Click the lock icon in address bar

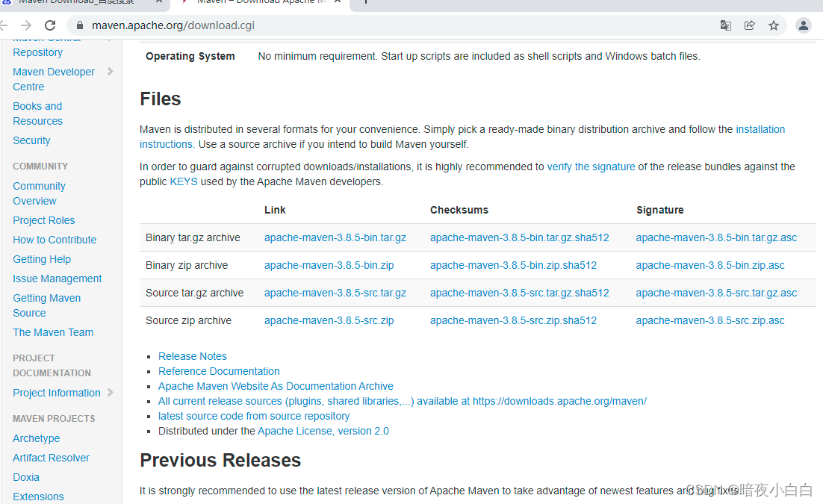click(x=80, y=25)
